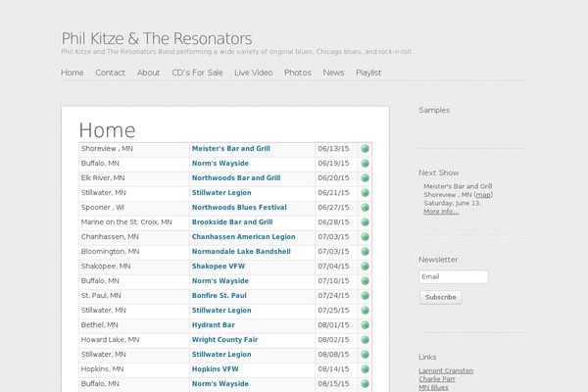
Task: Click the globe icon for Northwoods Blues Festival
Action: pos(365,208)
